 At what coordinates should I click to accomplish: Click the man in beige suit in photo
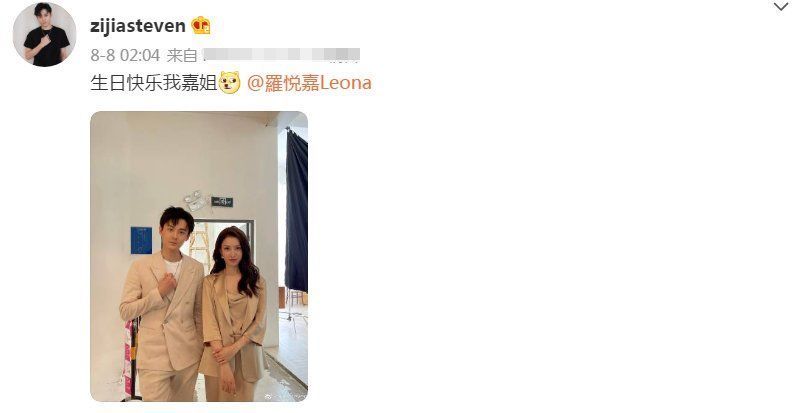click(x=164, y=307)
